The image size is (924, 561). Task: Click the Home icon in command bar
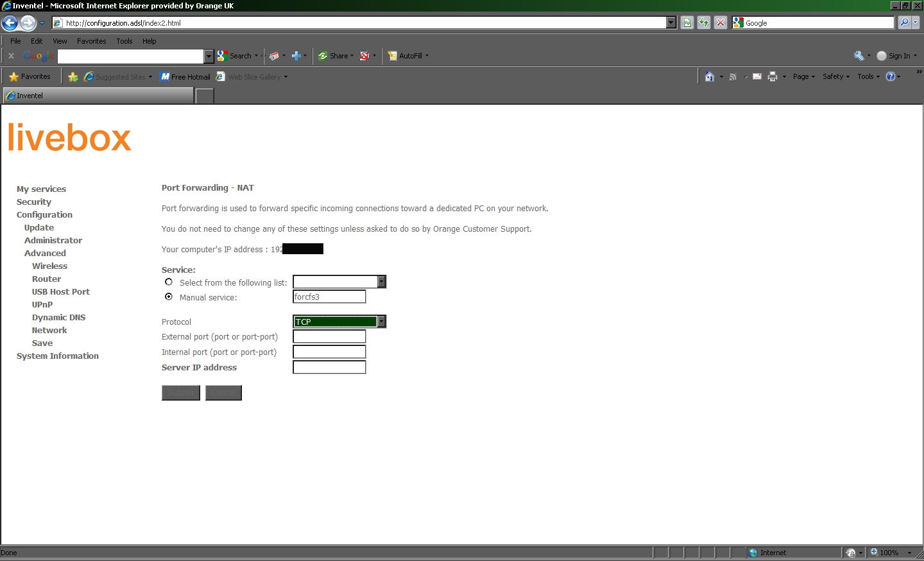pyautogui.click(x=709, y=76)
